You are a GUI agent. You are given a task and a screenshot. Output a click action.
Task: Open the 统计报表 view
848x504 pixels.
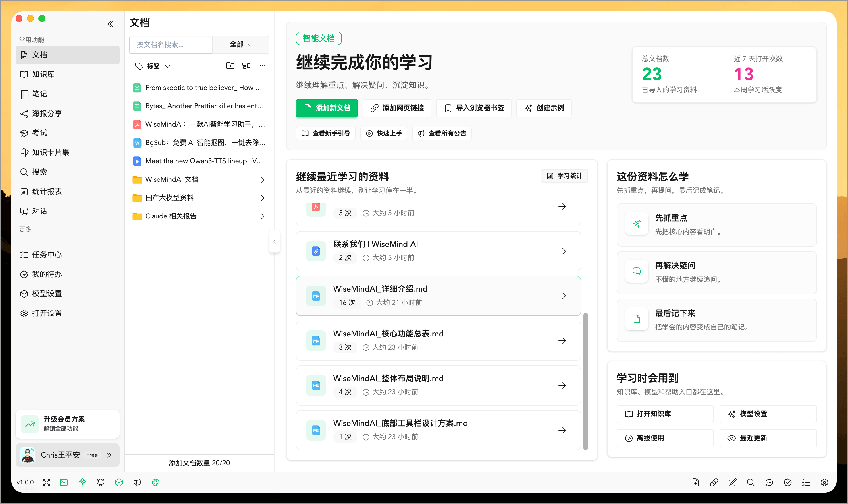[x=47, y=191]
